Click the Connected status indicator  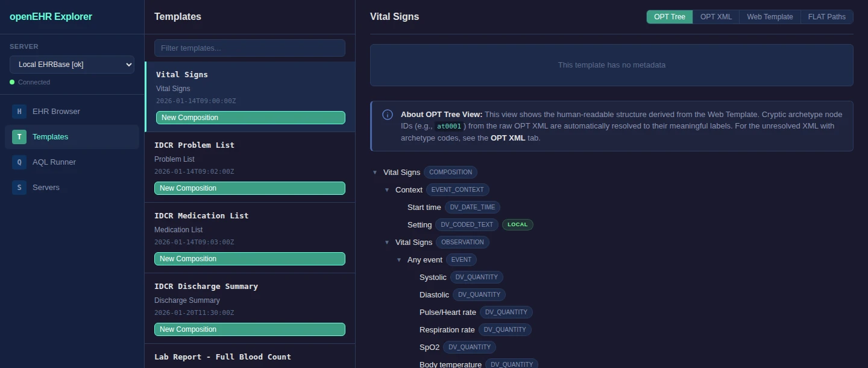tap(30, 82)
